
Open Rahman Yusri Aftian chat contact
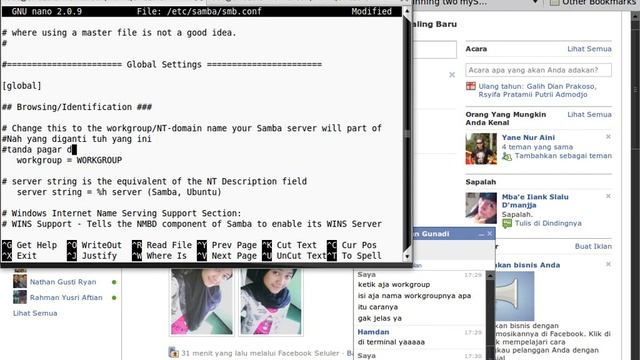(66, 297)
